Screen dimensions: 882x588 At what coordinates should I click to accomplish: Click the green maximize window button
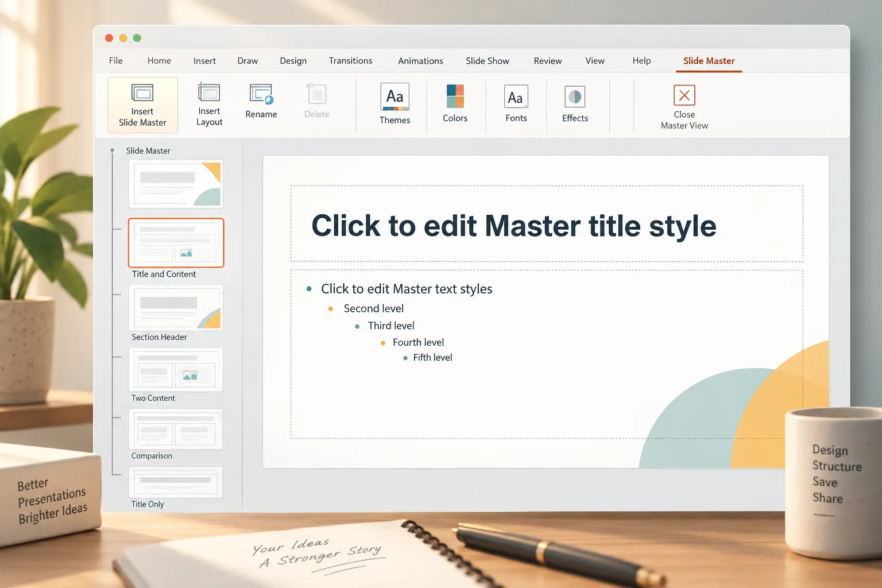click(x=137, y=38)
